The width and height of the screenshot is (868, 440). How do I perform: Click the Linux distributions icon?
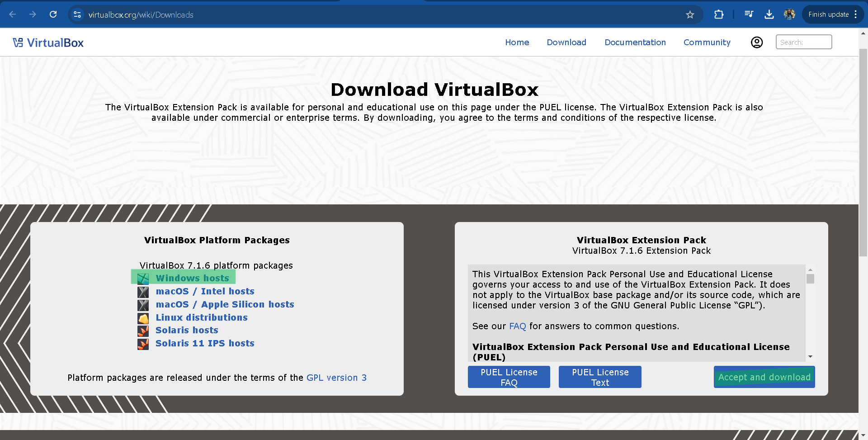click(143, 318)
